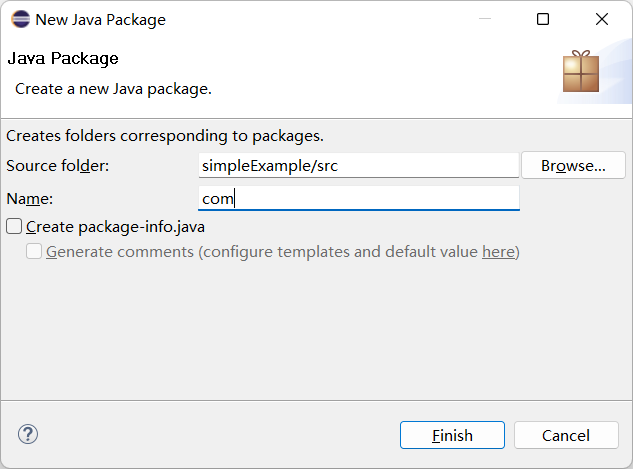The height and width of the screenshot is (469, 633).
Task: Click the "Create a new Java package." description
Action: [x=113, y=89]
